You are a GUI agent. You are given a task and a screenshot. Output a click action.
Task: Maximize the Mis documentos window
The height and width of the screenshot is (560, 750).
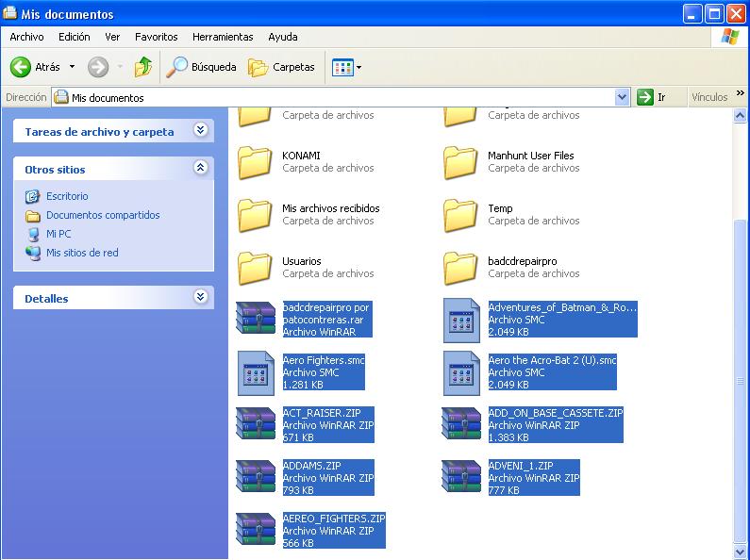pyautogui.click(x=714, y=14)
